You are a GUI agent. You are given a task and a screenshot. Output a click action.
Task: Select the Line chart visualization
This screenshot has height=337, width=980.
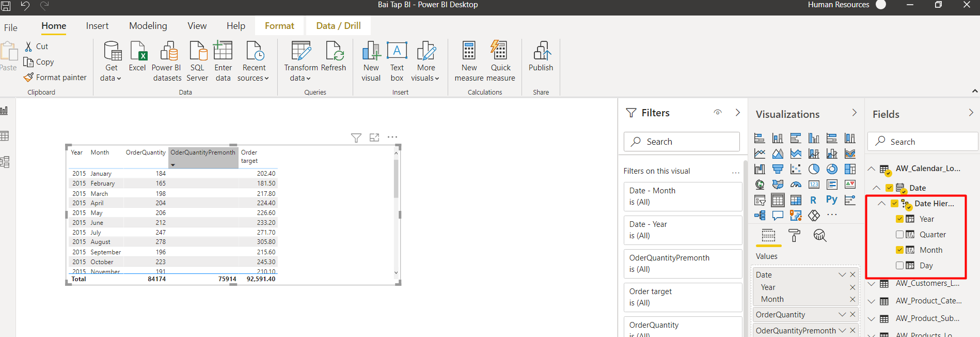coord(760,154)
